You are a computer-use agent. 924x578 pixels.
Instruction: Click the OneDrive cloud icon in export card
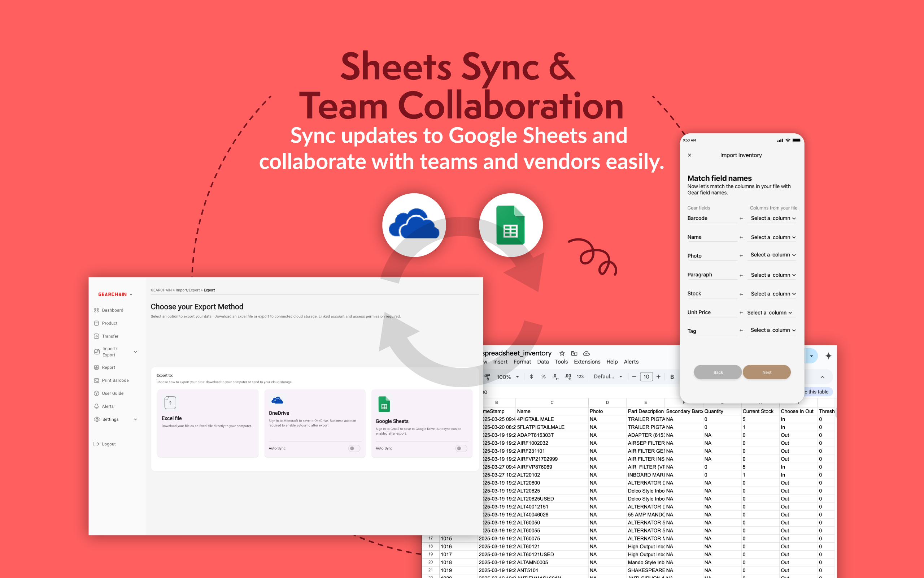click(277, 400)
